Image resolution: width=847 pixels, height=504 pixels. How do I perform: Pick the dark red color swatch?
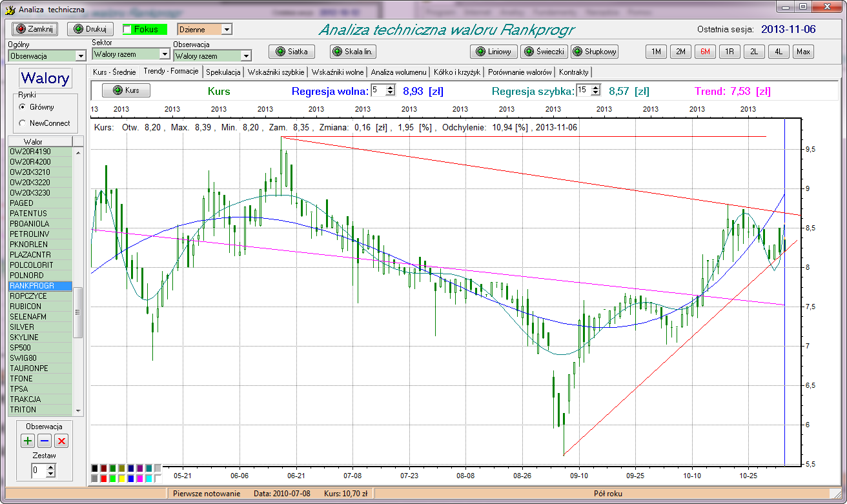point(104,469)
